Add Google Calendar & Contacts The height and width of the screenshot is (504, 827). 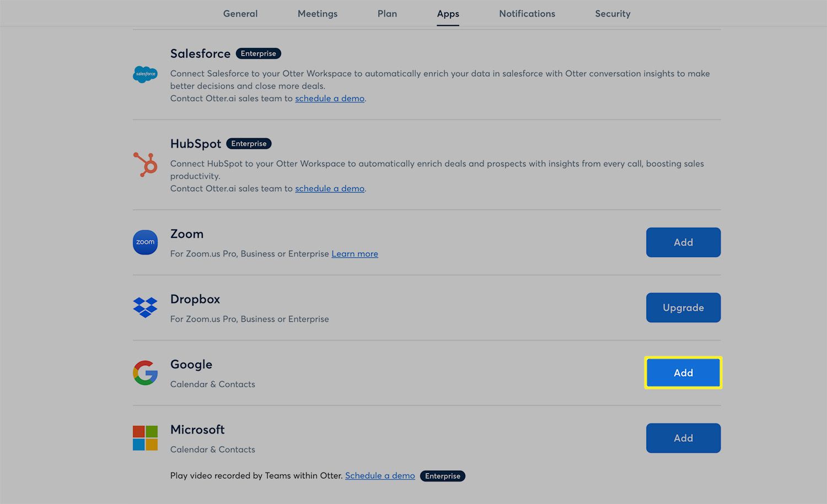pos(683,373)
